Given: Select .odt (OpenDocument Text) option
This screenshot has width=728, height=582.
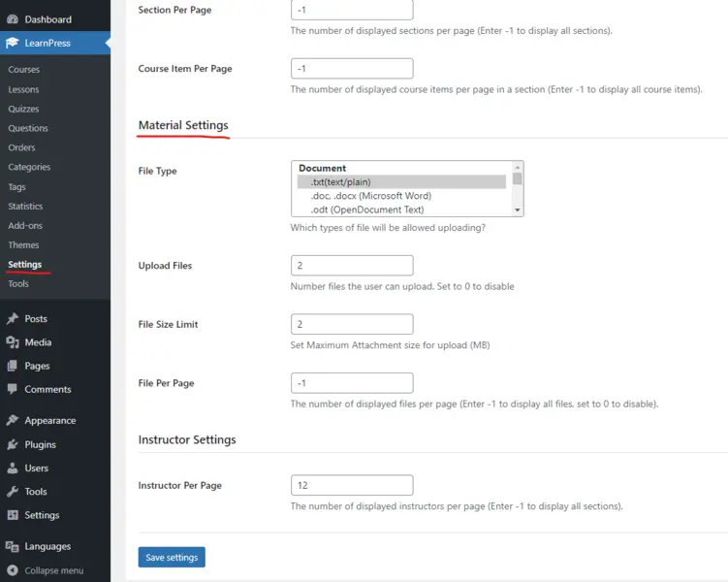Looking at the screenshot, I should [x=401, y=210].
